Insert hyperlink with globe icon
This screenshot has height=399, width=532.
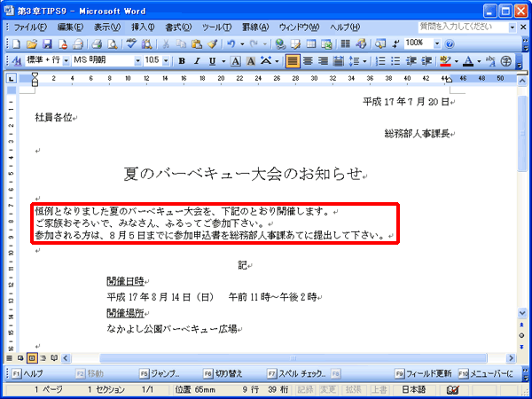(x=280, y=43)
